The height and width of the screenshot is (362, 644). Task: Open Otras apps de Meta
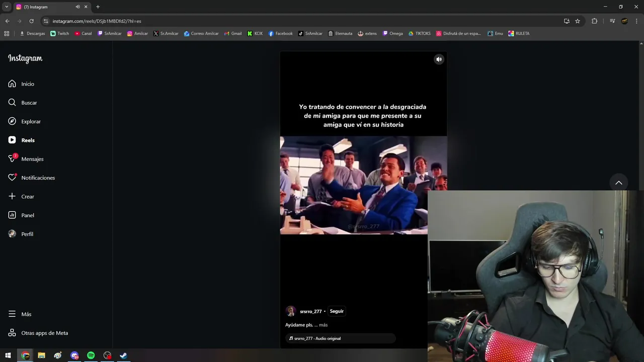tap(38, 333)
